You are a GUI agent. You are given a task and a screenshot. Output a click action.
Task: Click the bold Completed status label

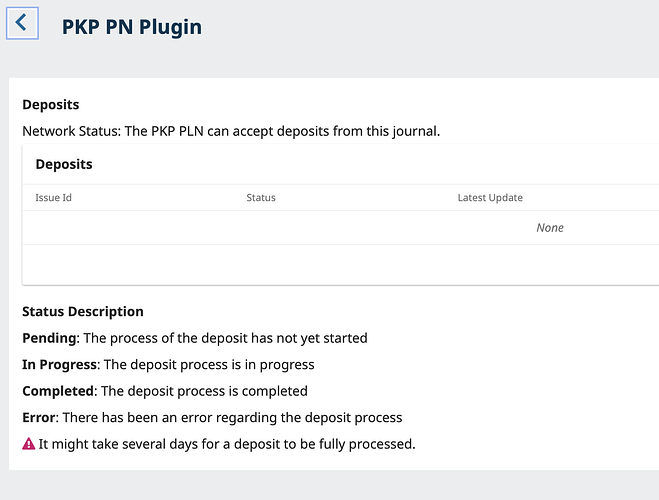tap(58, 391)
